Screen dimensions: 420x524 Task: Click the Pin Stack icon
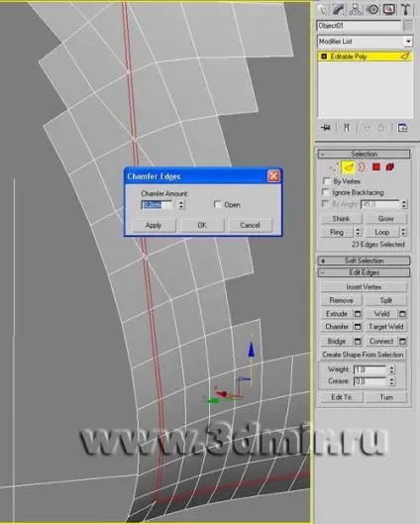pyautogui.click(x=326, y=128)
